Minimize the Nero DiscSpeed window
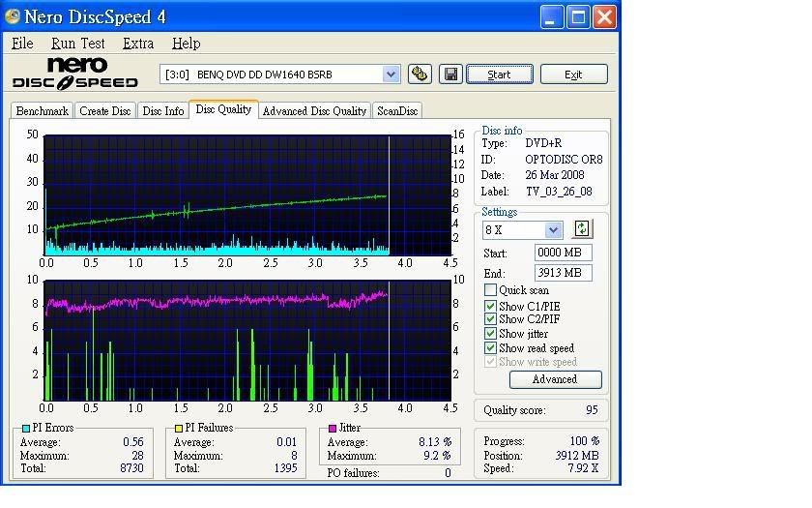812x508 pixels. pyautogui.click(x=552, y=17)
